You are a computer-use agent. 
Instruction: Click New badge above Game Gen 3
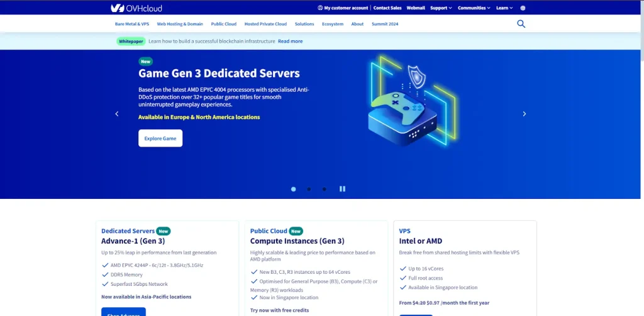[x=145, y=62]
